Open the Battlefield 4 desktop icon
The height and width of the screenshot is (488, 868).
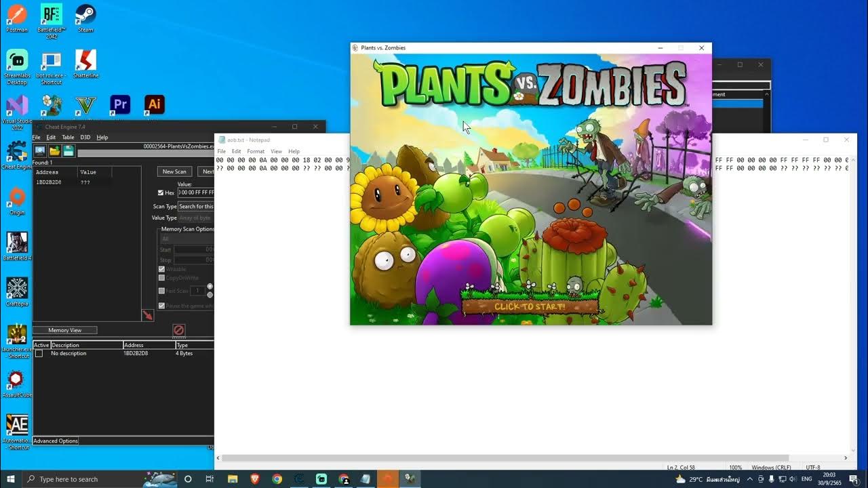[x=17, y=247]
